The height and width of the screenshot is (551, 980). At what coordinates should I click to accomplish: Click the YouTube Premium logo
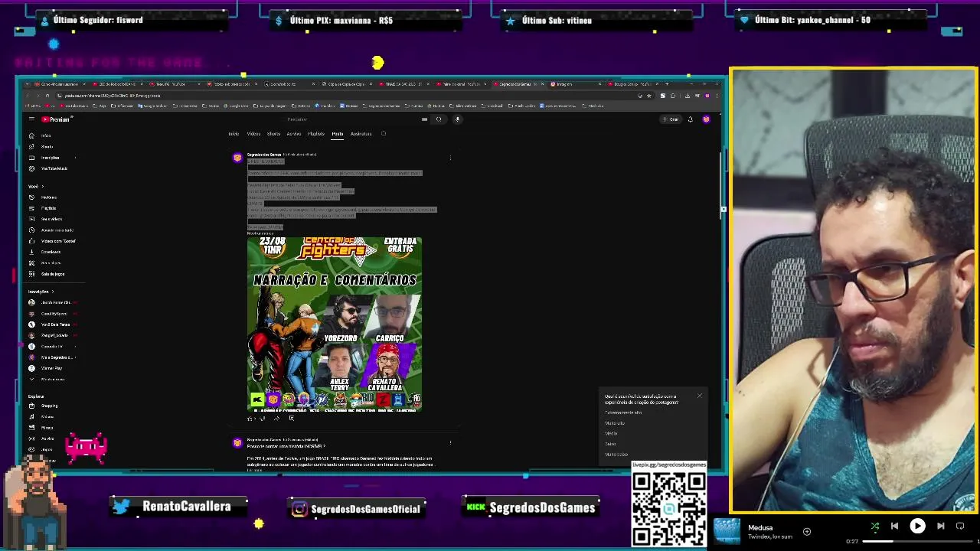[56, 119]
